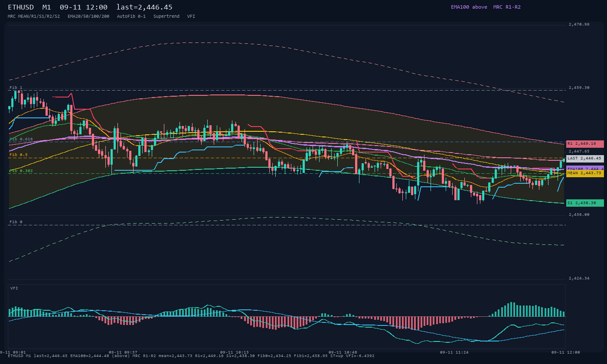Click the "09-11 10:13" time axis label
607x364 pixels.
click(235, 352)
